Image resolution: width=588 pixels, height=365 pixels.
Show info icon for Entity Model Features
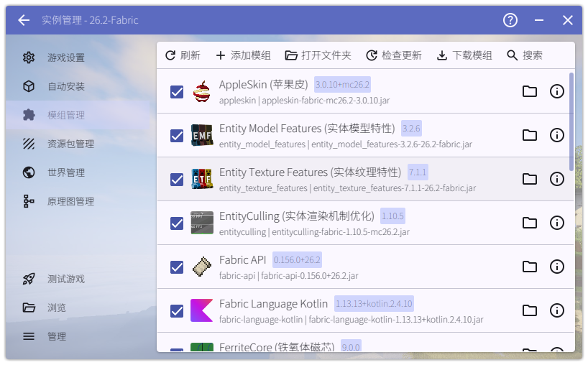557,135
